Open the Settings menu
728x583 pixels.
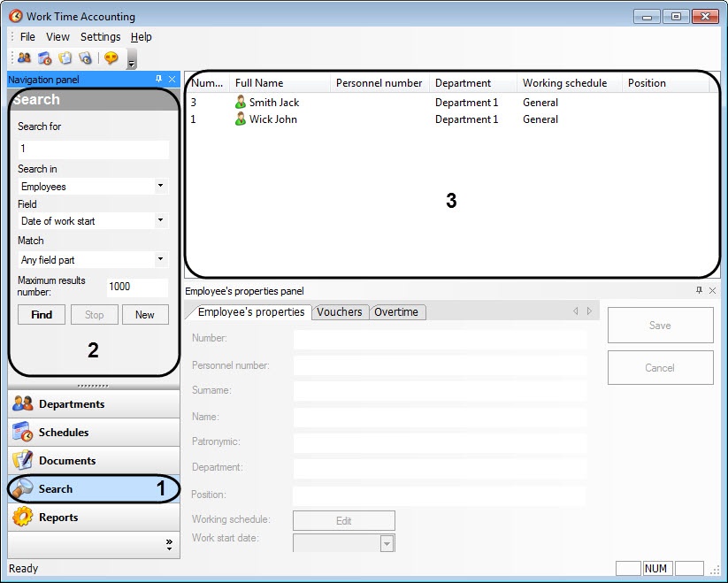pyautogui.click(x=100, y=37)
